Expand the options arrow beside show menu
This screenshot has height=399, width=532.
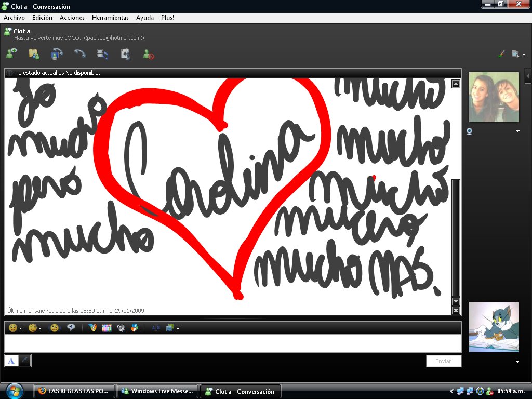(524, 55)
